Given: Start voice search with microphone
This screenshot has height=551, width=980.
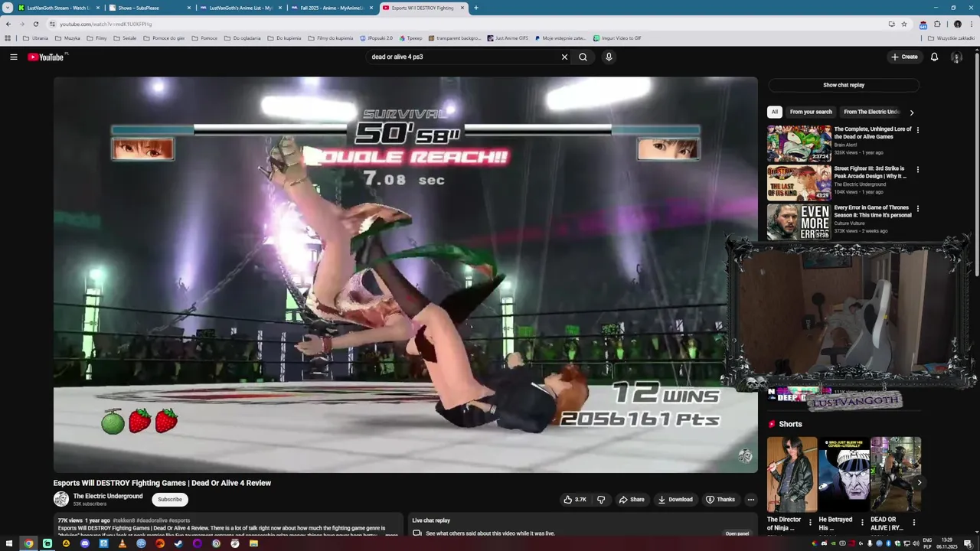Looking at the screenshot, I should coord(609,57).
